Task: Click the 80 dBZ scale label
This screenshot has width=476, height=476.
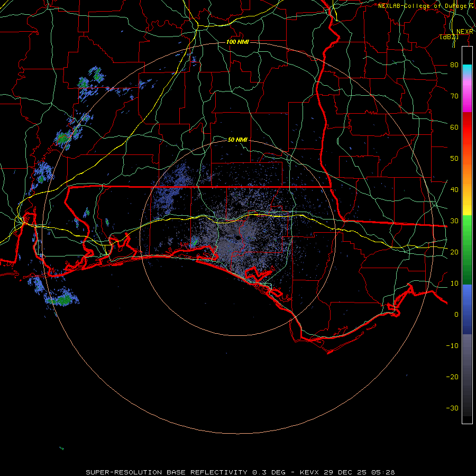Action: 454,65
